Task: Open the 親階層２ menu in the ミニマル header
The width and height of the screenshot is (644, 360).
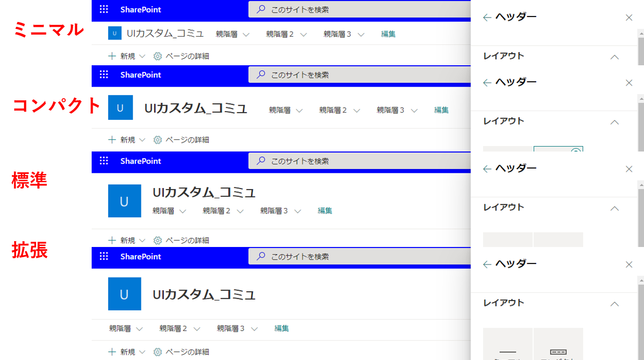Action: 280,34
